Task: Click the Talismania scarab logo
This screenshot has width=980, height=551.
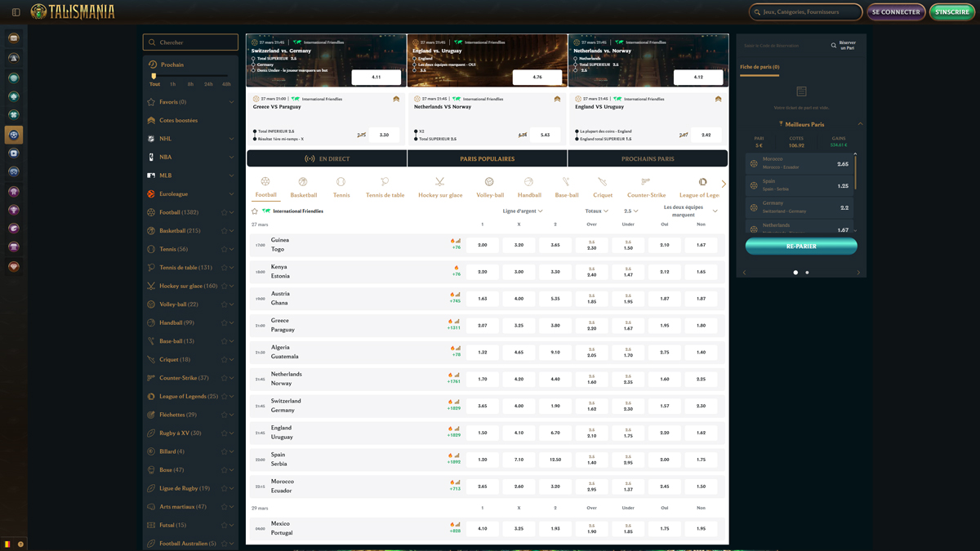Action: 38,11
